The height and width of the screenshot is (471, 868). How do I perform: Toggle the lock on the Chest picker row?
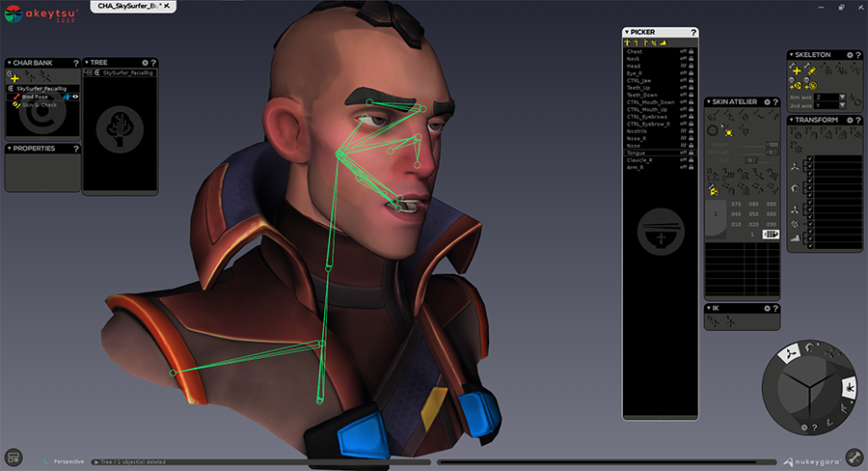coord(691,51)
